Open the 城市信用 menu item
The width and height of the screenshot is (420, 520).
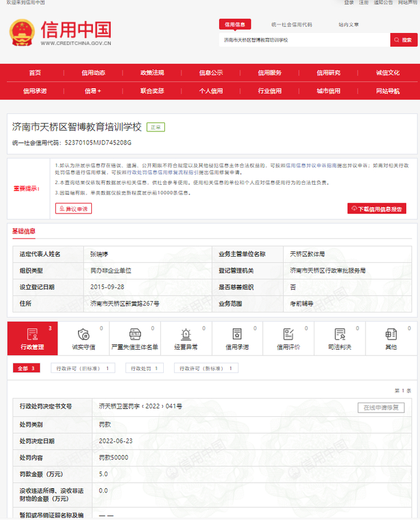click(x=328, y=91)
